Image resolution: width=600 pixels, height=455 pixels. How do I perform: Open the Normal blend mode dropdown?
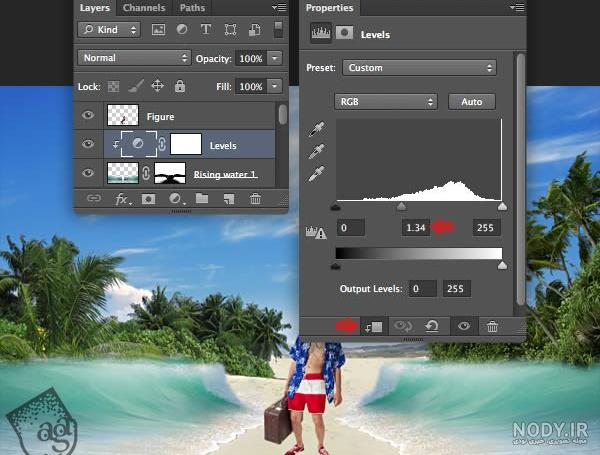(x=134, y=58)
